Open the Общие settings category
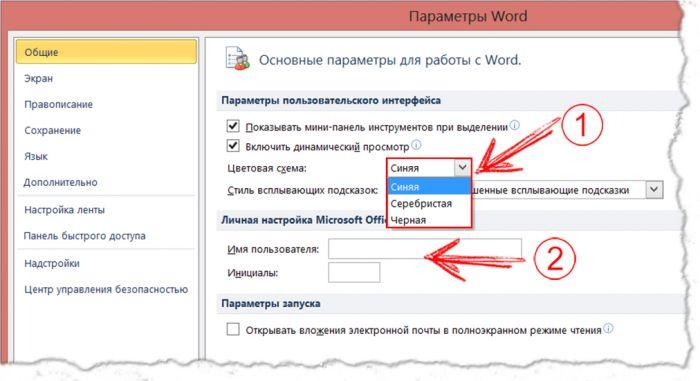Image resolution: width=700 pixels, height=381 pixels. (106, 52)
